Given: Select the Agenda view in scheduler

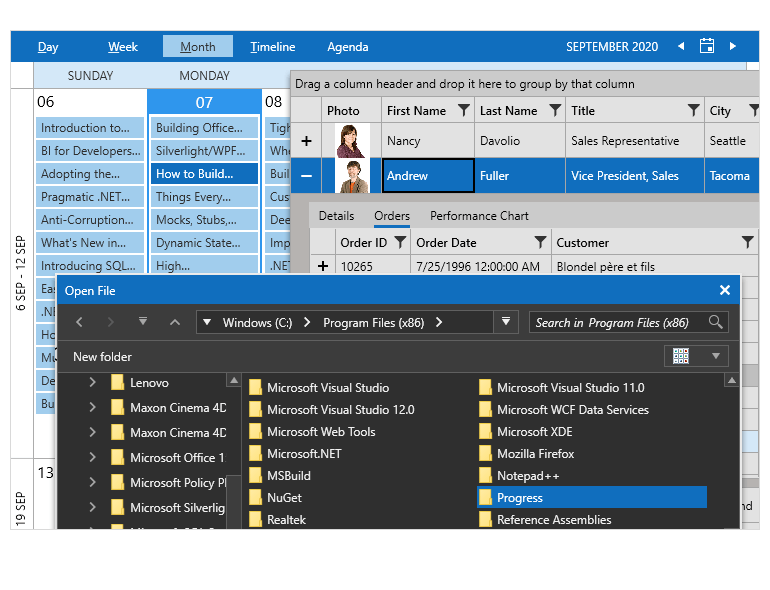Looking at the screenshot, I should pos(347,47).
